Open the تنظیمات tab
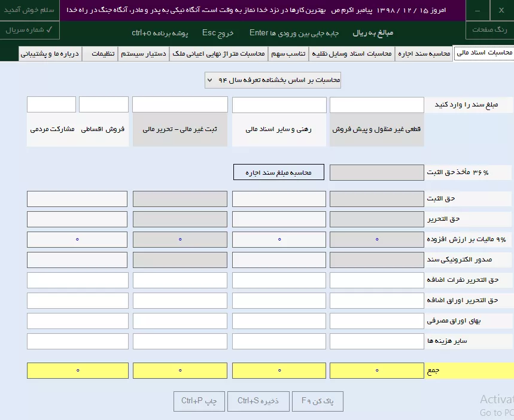Screen dimensions: 514x420 pyautogui.click(x=103, y=53)
